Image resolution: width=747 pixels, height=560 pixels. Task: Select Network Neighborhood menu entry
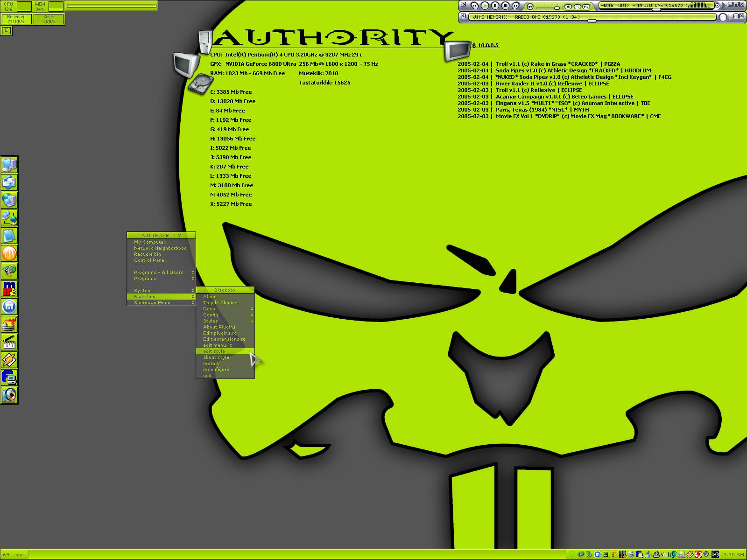(161, 248)
